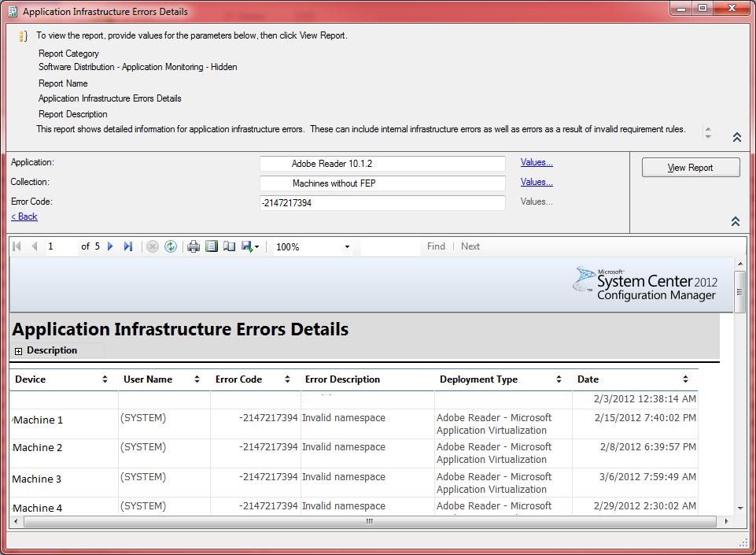The image size is (756, 555).
Task: Minimize the report window
Action: click(x=681, y=8)
